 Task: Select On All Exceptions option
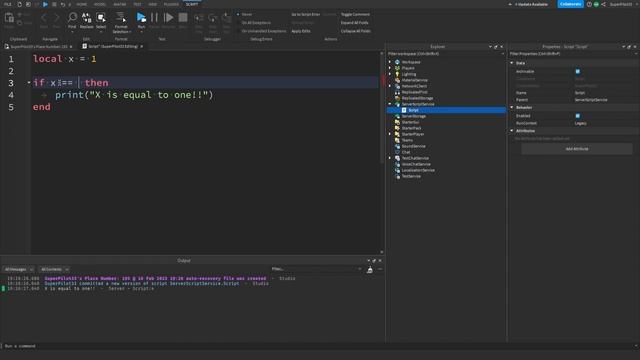(x=254, y=22)
